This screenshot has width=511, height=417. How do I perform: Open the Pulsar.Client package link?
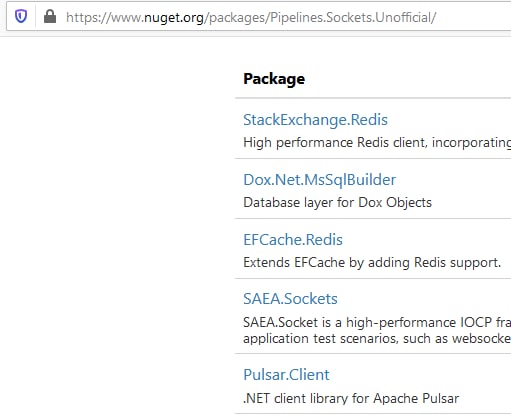(286, 375)
